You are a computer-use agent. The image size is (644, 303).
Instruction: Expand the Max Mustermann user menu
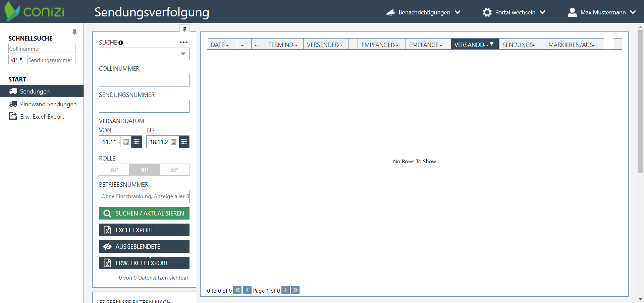tap(602, 12)
